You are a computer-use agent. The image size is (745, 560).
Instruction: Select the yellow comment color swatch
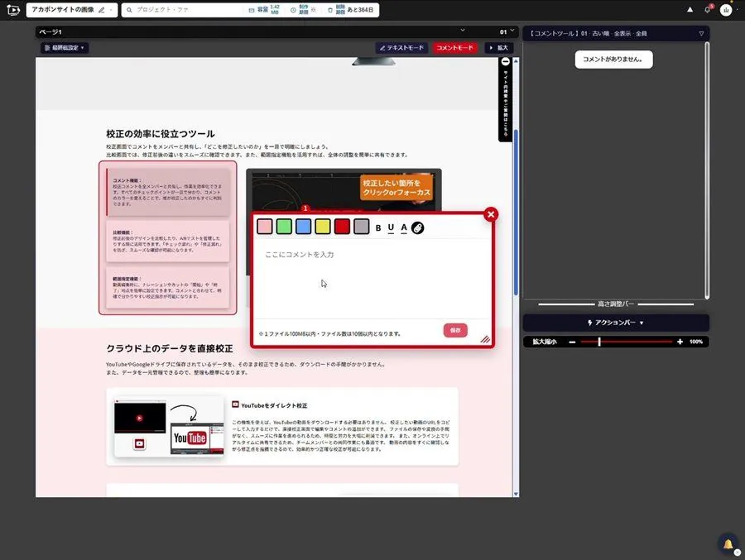[323, 227]
